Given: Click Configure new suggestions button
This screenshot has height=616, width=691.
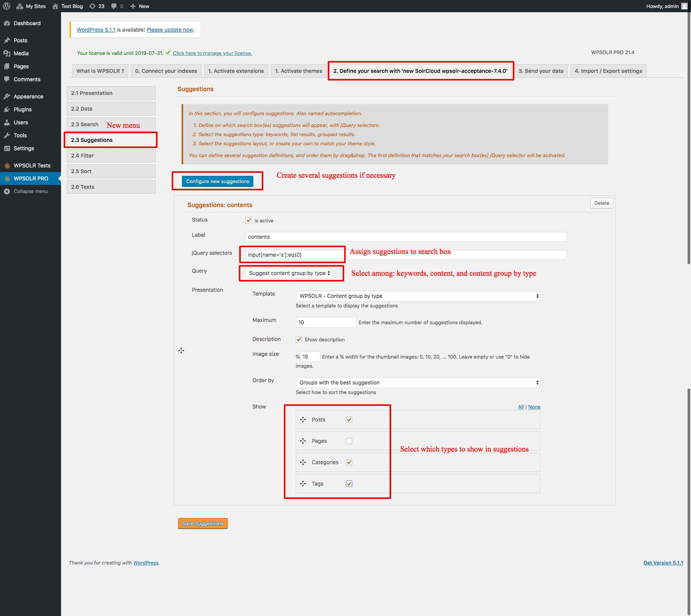Looking at the screenshot, I should (x=217, y=182).
